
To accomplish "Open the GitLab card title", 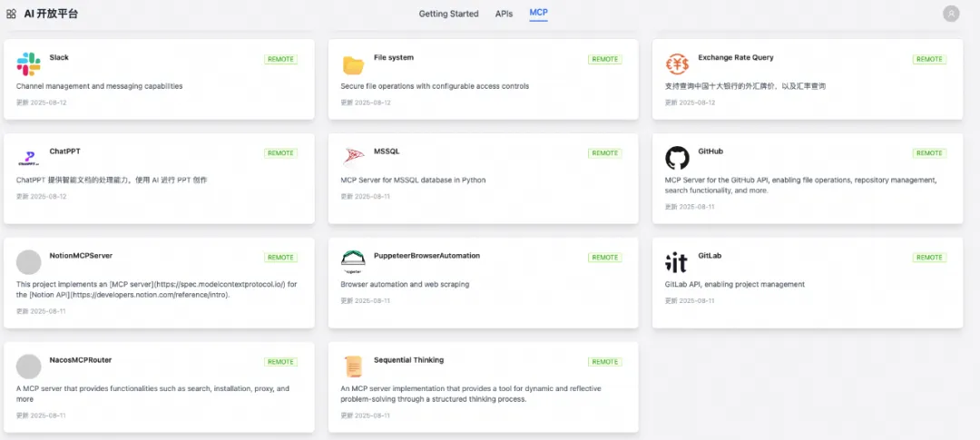I will click(710, 256).
